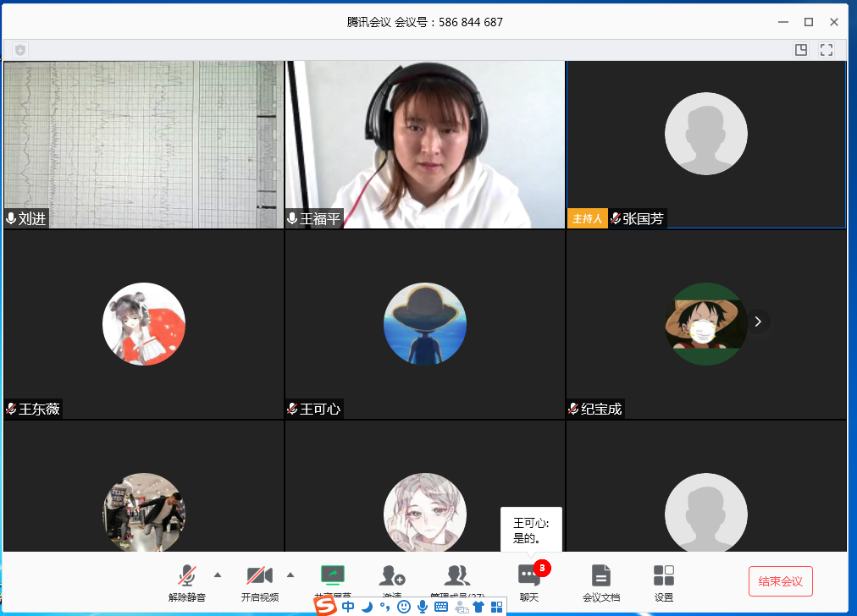857x616 pixels.
Task: Turn on the camera (开启视频)
Action: (259, 577)
